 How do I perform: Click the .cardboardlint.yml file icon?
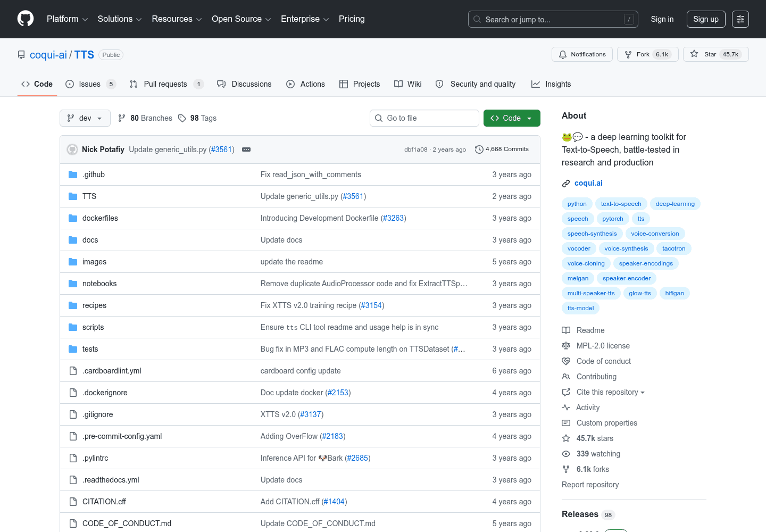(73, 371)
